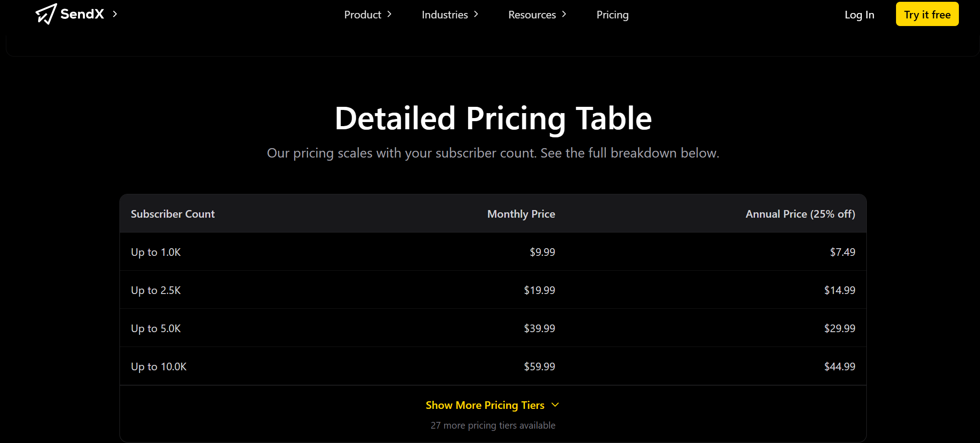This screenshot has width=980, height=443.
Task: Click the Log In link
Action: point(859,15)
